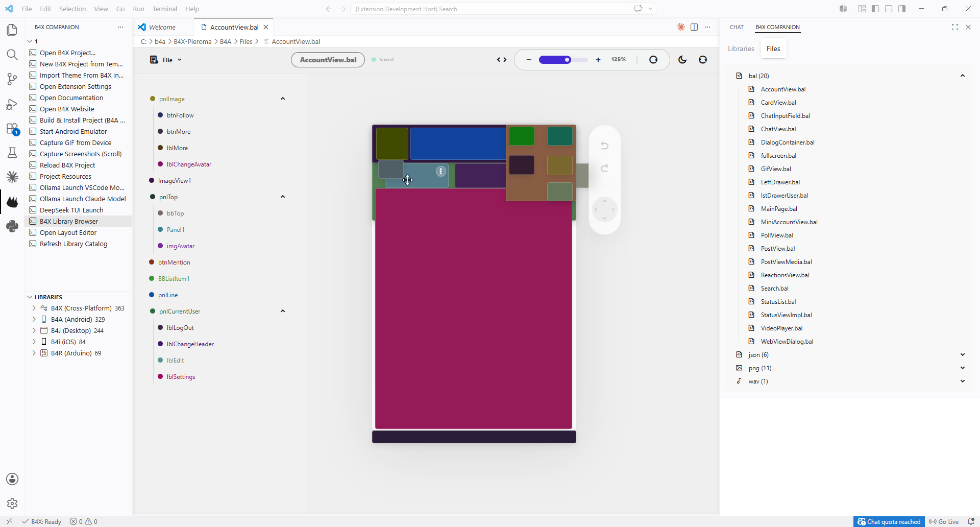Viewport: 980px width, 527px height.
Task: Run Open Layout Editor command
Action: (x=78, y=232)
